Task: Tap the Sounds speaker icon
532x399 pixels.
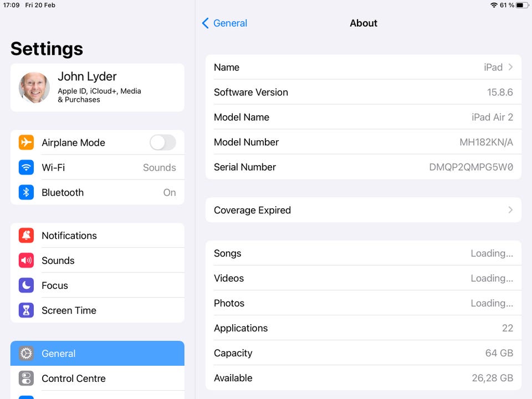Action: pyautogui.click(x=26, y=260)
